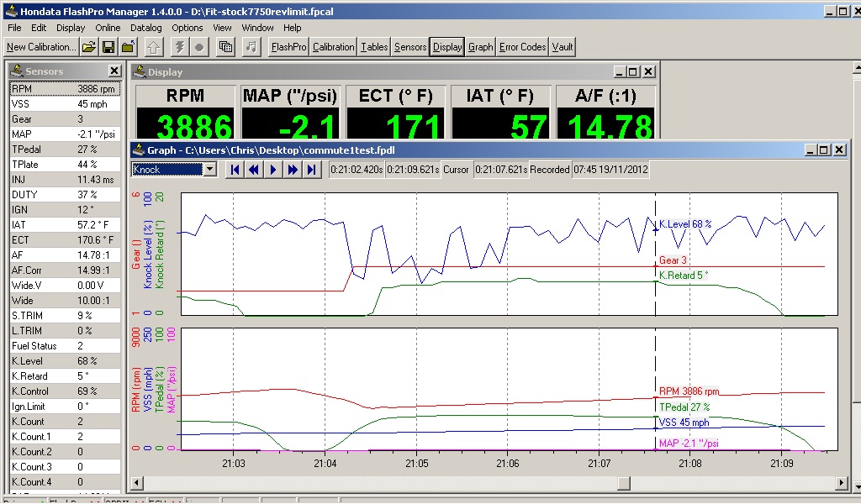Click the music note toolbar icon
Viewport: 861px width, 504px height.
click(x=251, y=47)
